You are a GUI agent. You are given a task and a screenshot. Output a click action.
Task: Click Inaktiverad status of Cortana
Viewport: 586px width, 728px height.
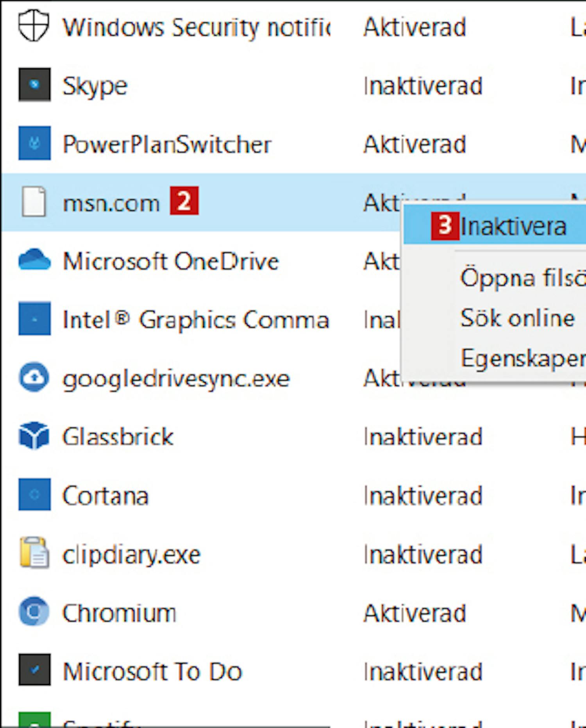[423, 496]
